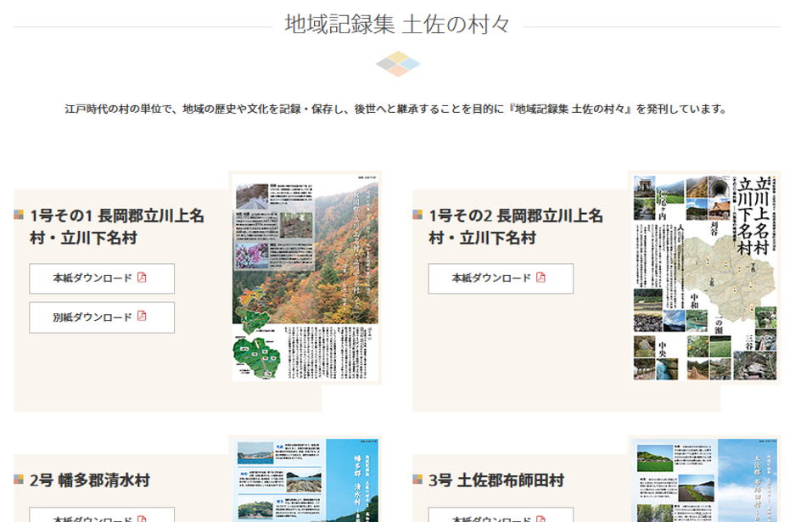Click the 地域記録集 土佐の村々 page heading
812x522 pixels.
tap(397, 24)
